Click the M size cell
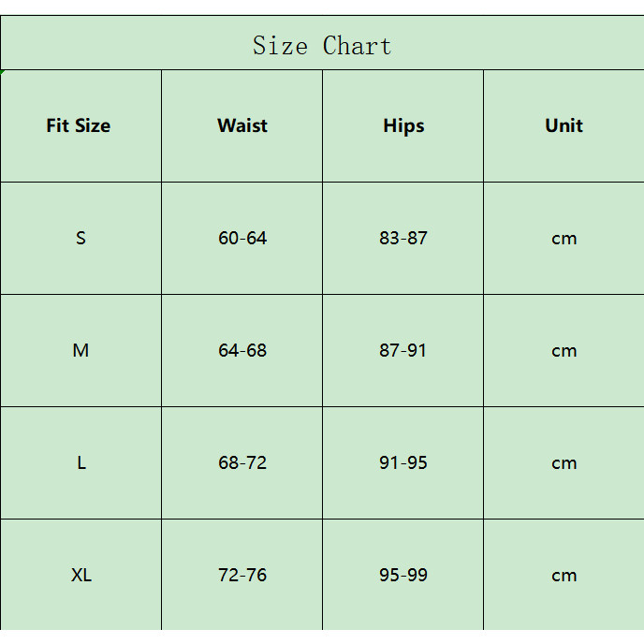The height and width of the screenshot is (644, 644). click(80, 350)
